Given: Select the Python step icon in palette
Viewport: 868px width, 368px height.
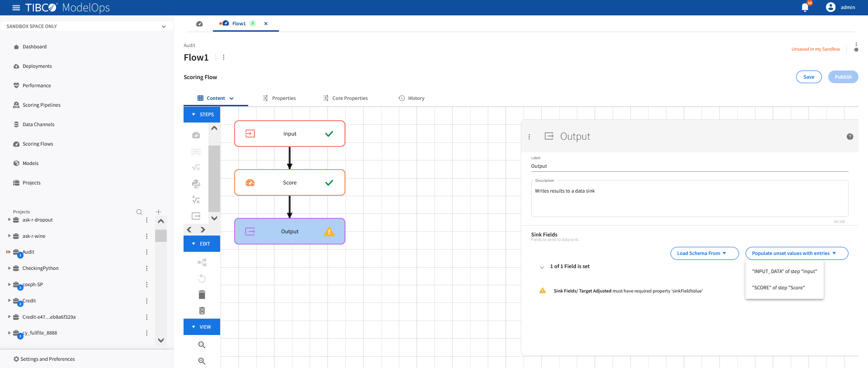Looking at the screenshot, I should (196, 184).
